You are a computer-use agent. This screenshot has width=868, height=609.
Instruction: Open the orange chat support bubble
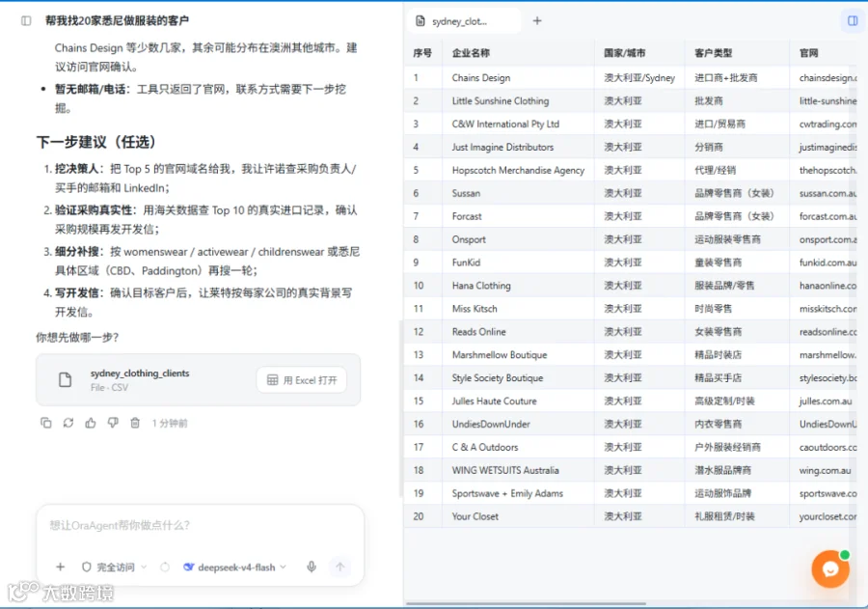[x=830, y=568]
